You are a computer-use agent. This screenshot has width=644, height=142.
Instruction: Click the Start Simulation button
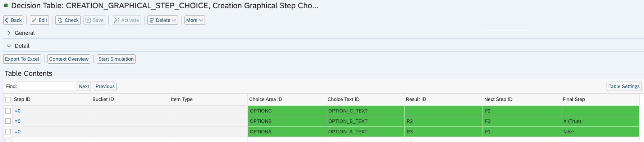point(116,59)
